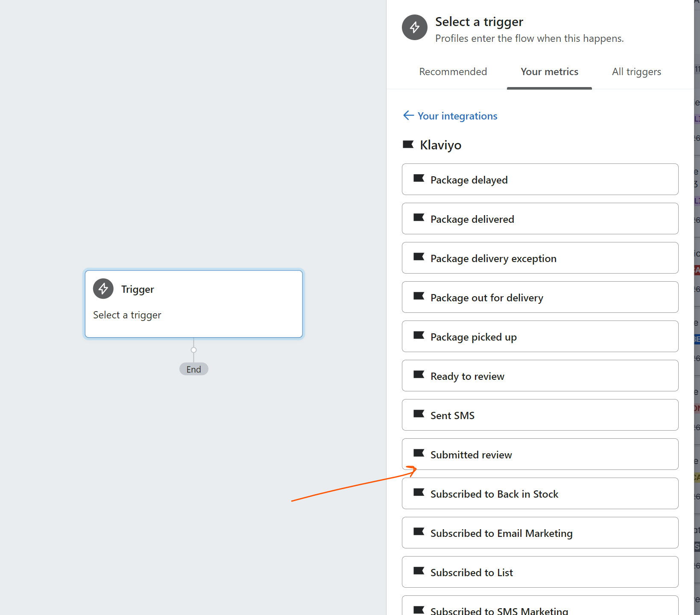The width and height of the screenshot is (700, 615).
Task: Choose Subscribed to Email Marketing trigger
Action: [540, 533]
